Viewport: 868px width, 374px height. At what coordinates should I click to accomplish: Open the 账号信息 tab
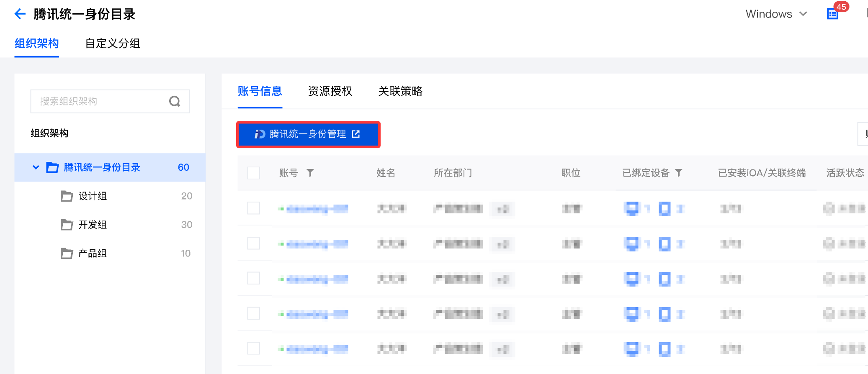260,91
